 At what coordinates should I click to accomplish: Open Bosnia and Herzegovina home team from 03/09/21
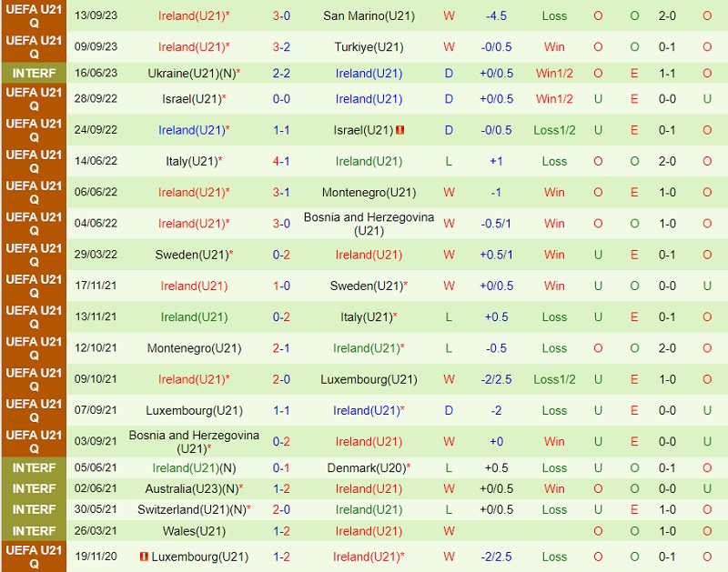(x=194, y=442)
